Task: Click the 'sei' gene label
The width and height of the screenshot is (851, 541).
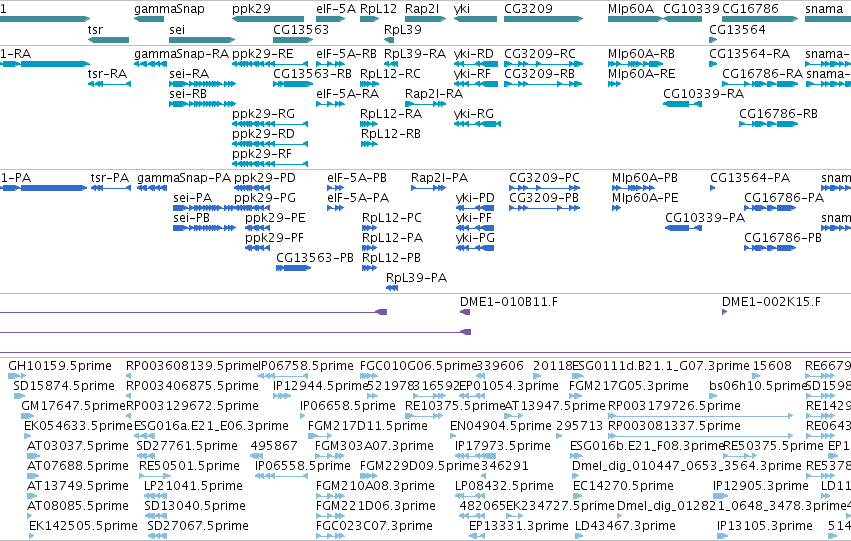Action: pos(177,29)
